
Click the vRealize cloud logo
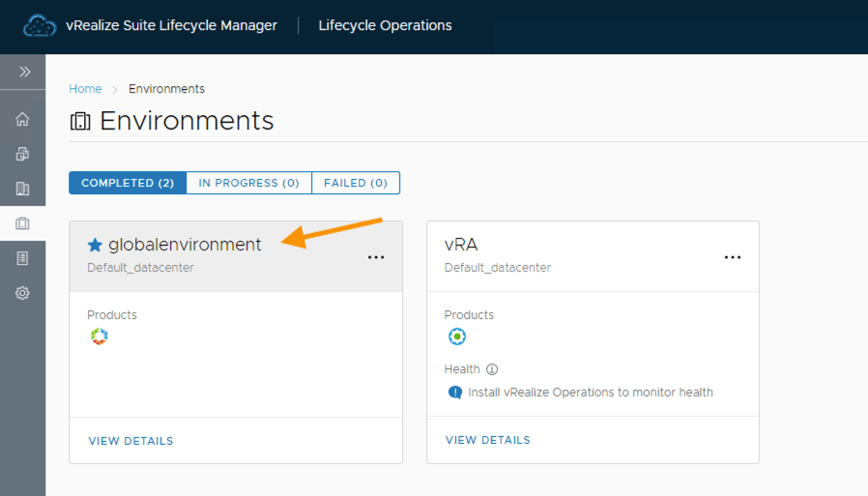pos(40,26)
